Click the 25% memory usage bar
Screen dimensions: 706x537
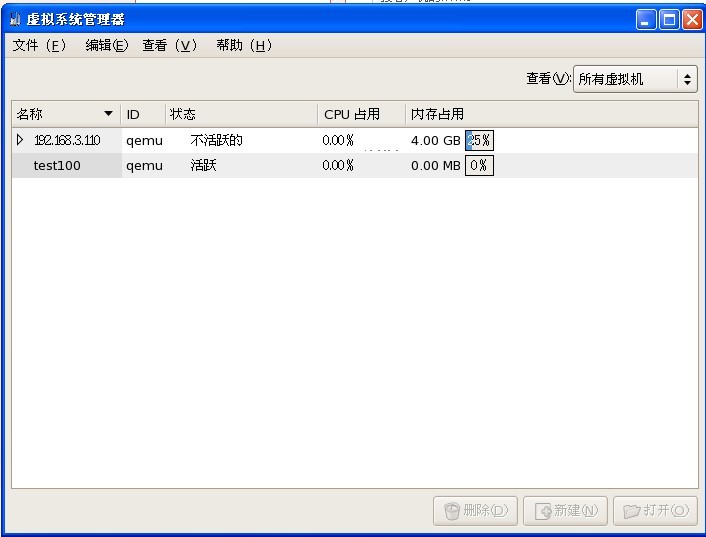[x=479, y=140]
